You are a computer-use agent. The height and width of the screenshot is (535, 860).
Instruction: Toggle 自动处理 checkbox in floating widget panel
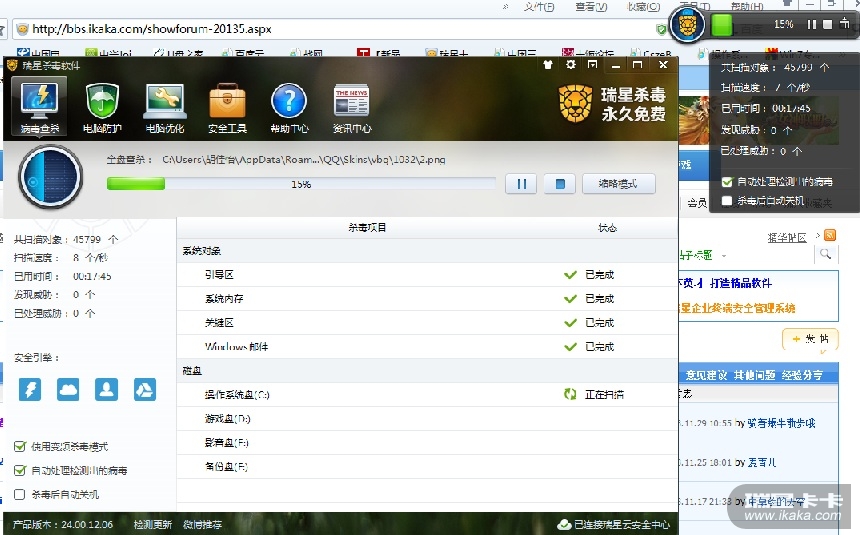pyautogui.click(x=727, y=182)
